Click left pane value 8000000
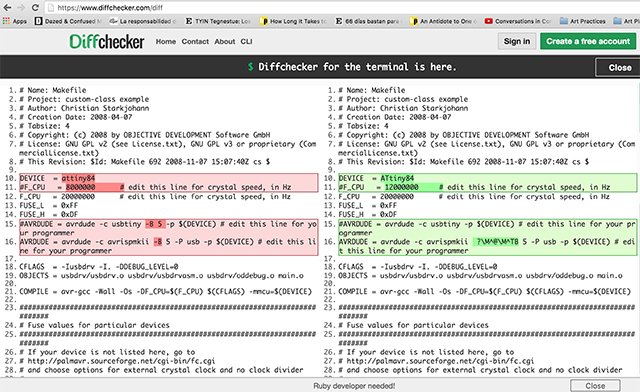 pyautogui.click(x=80, y=187)
